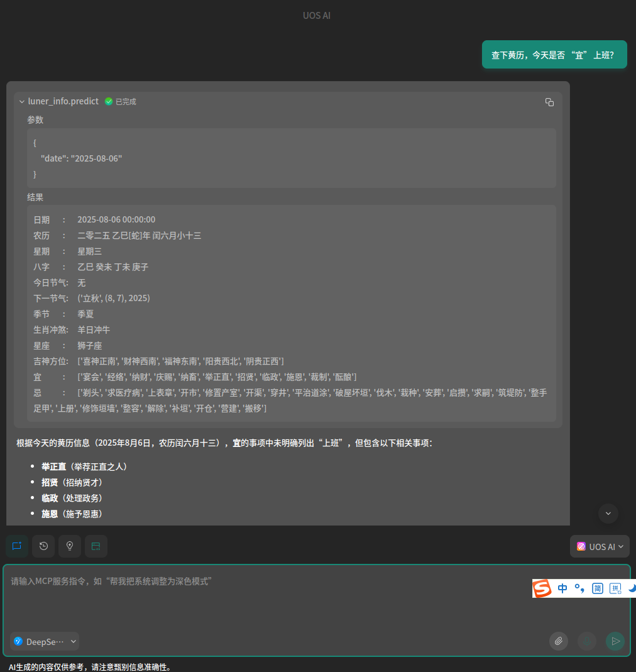Send the message with the arrow button
636x672 pixels.
[615, 641]
